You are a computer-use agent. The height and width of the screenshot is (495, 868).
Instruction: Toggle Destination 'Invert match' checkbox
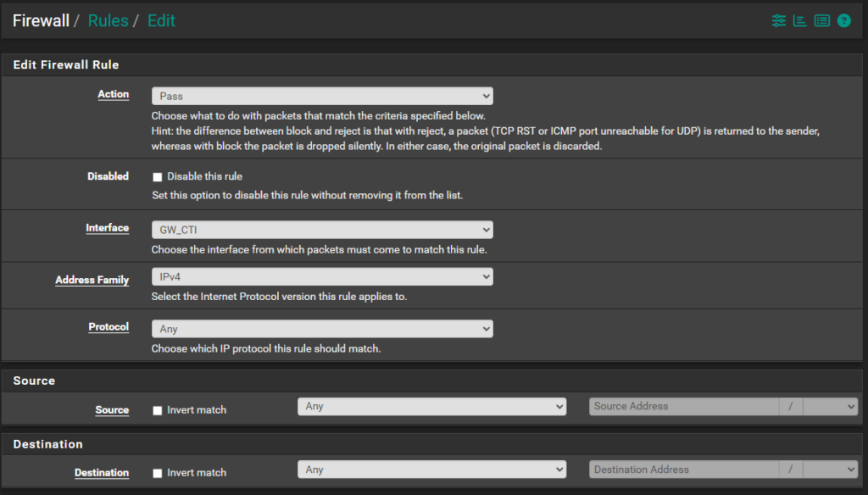[x=157, y=473]
